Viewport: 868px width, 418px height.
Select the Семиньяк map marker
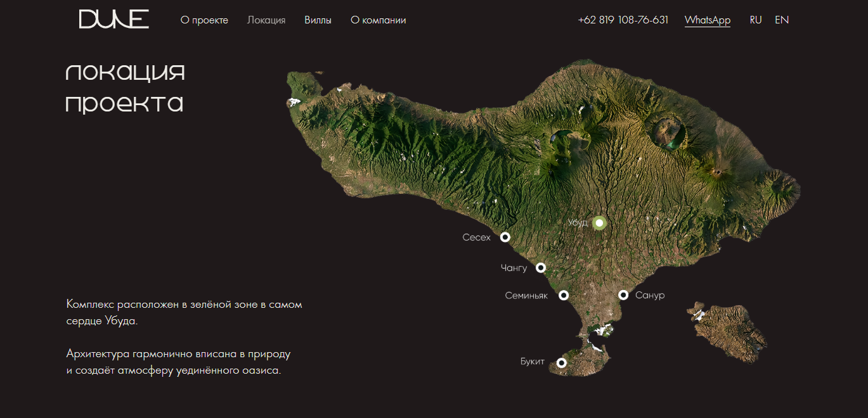point(564,295)
